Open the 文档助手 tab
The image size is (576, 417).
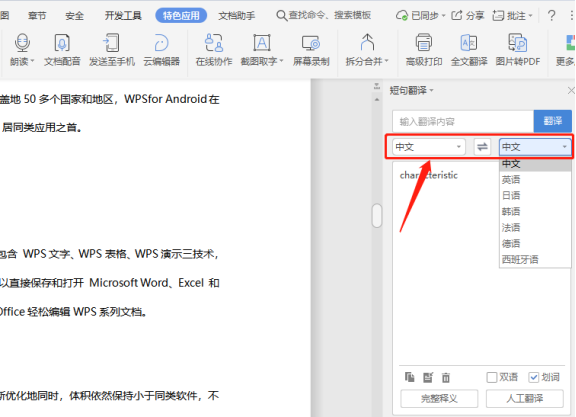click(x=237, y=16)
